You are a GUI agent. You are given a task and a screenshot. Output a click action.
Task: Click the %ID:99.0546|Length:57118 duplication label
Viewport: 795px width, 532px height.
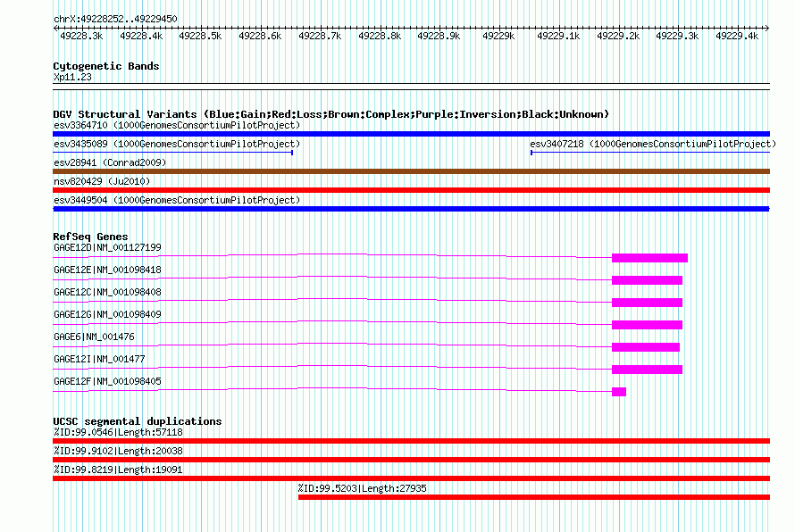[118, 432]
